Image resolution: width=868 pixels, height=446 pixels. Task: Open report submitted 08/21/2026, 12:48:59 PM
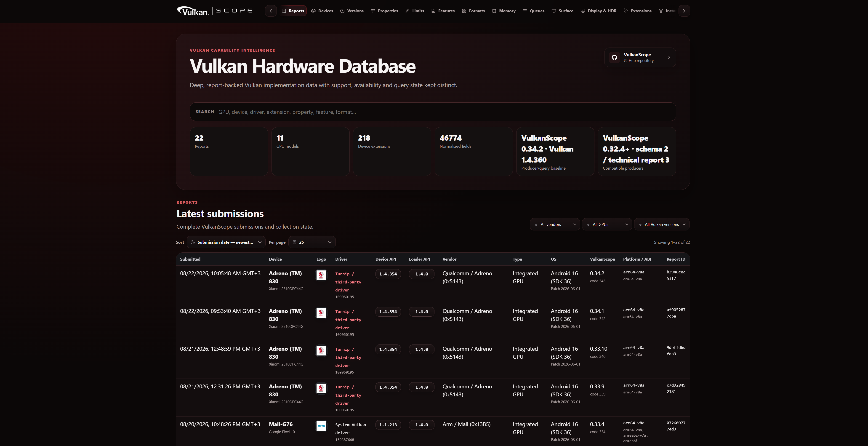pyautogui.click(x=433, y=360)
